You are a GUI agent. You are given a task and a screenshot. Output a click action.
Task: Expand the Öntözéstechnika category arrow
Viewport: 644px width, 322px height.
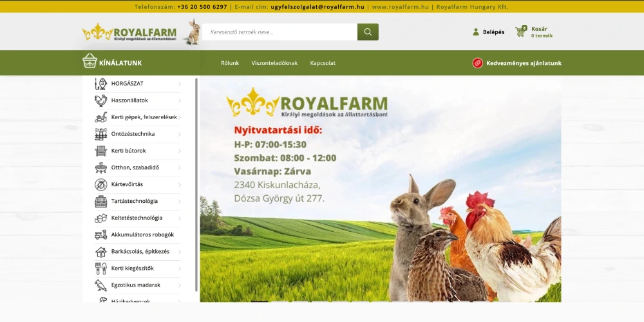coord(180,134)
